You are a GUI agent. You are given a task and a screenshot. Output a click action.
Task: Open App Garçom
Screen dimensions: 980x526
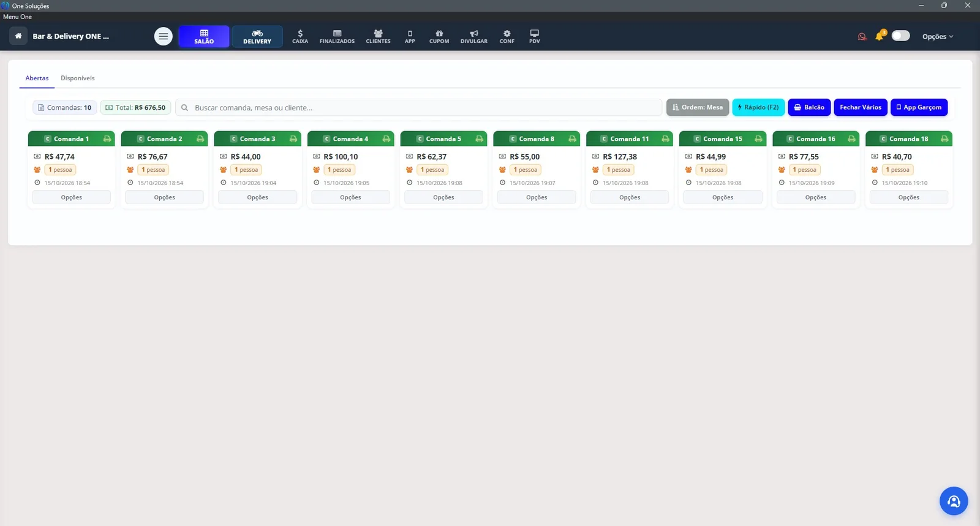(x=919, y=107)
